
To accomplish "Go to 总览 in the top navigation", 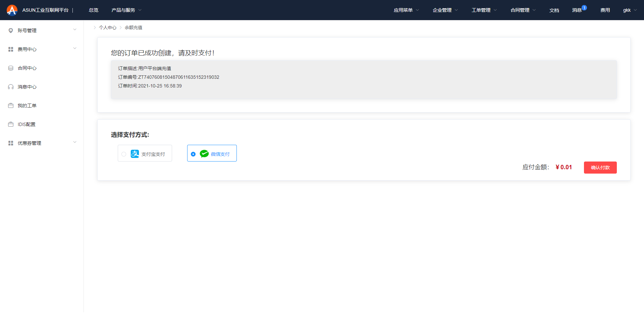I will (x=94, y=10).
